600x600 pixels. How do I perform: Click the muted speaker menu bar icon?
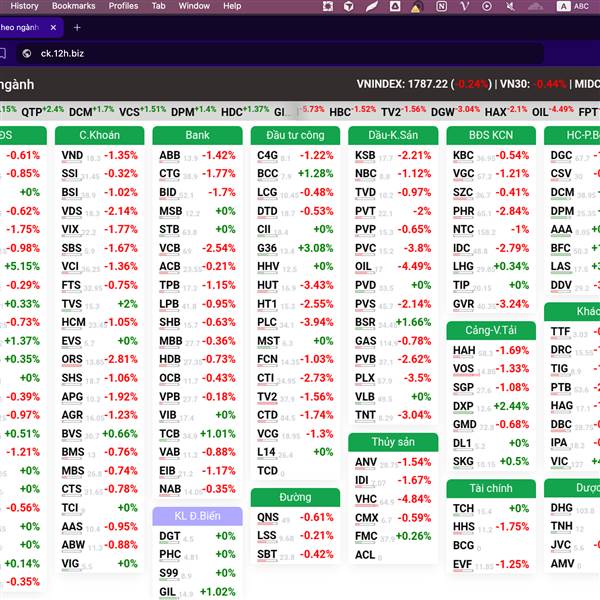click(x=510, y=6)
